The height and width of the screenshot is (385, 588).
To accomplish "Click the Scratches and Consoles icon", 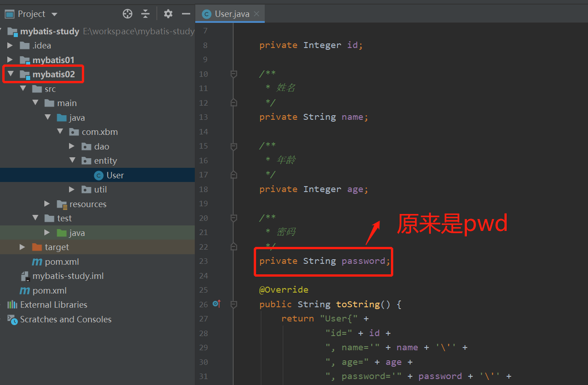I will point(13,320).
